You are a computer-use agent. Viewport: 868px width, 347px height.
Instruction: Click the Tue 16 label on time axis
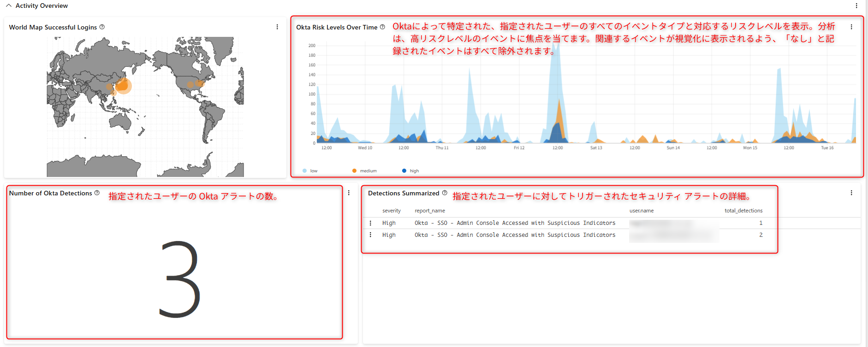click(x=827, y=148)
